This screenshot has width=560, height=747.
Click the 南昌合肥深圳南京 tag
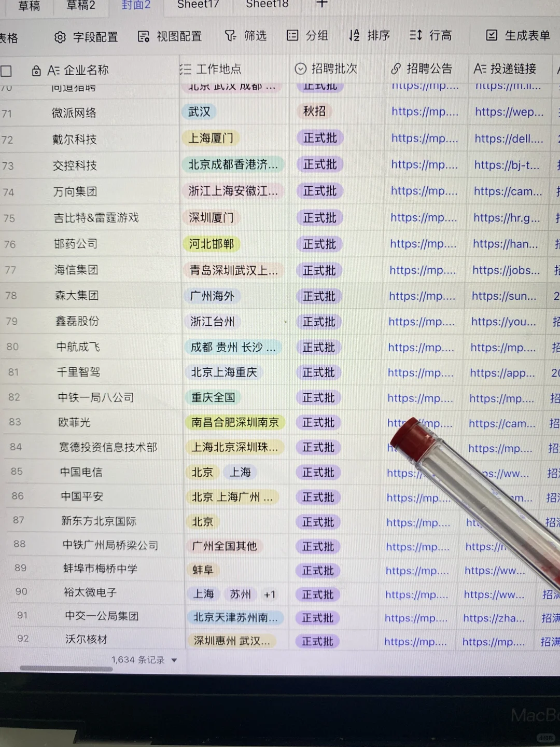(235, 423)
